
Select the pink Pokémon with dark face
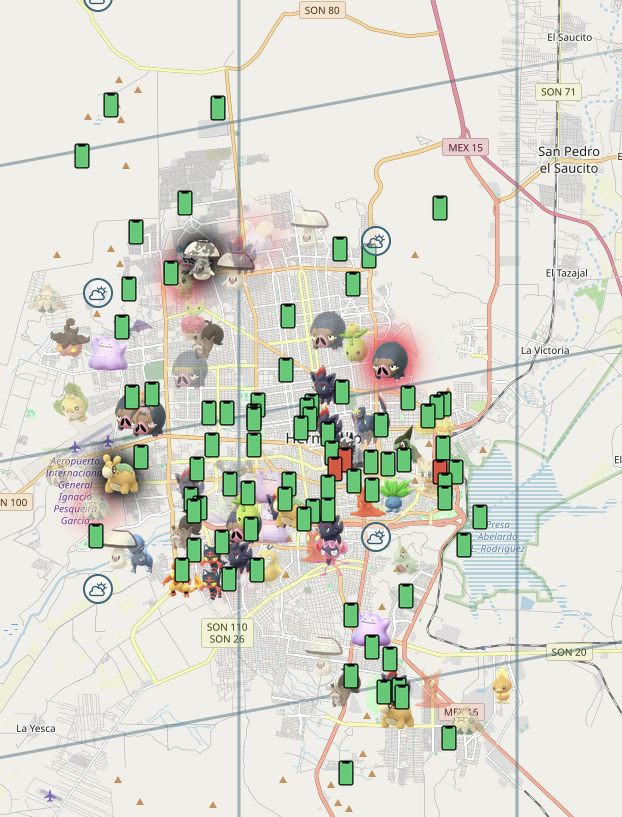[332, 554]
